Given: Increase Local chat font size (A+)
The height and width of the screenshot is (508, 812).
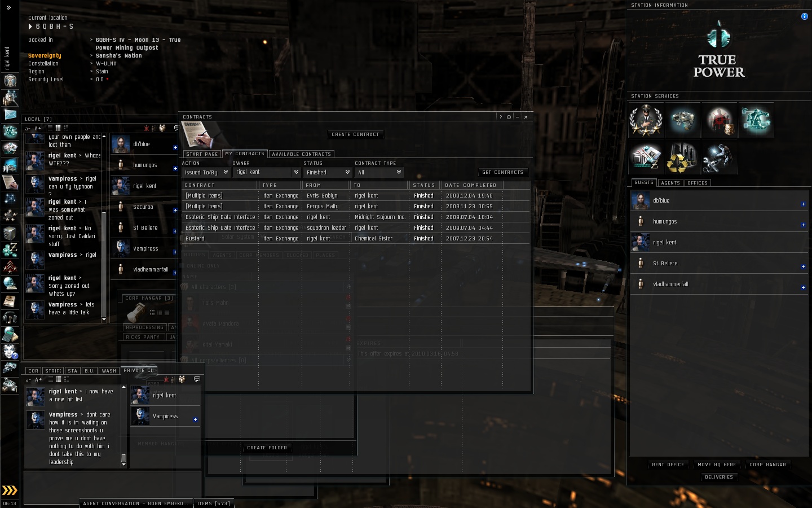Looking at the screenshot, I should (x=38, y=129).
